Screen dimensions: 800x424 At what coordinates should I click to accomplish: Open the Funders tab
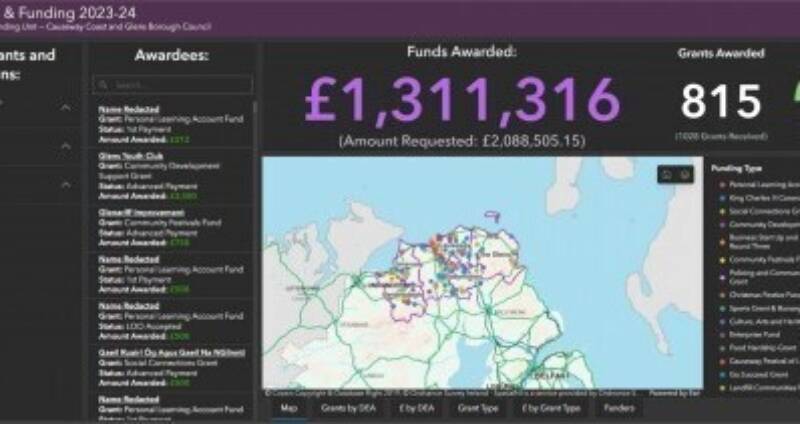620,409
